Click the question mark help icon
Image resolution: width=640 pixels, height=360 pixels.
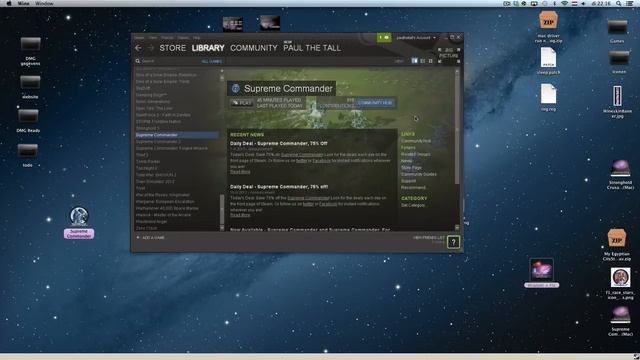pyautogui.click(x=453, y=242)
